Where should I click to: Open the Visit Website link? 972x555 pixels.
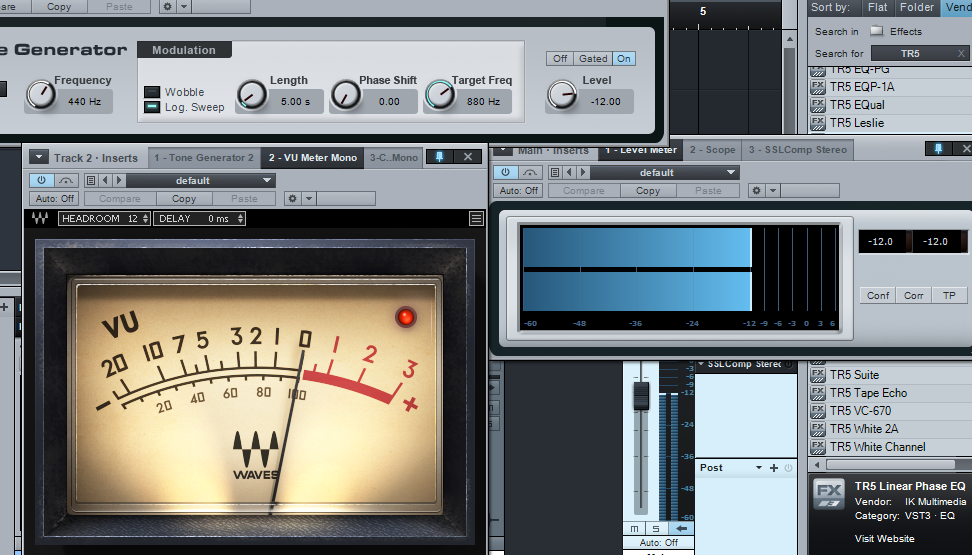point(886,538)
